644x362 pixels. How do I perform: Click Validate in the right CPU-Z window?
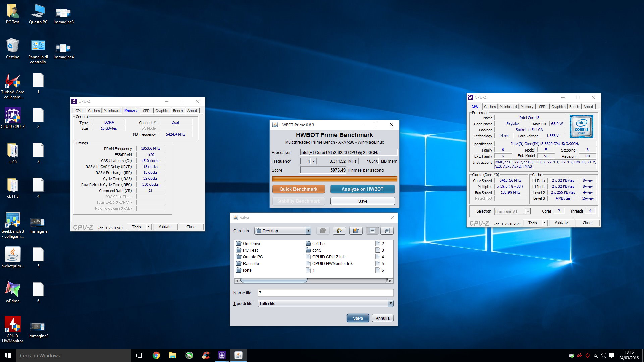click(x=561, y=223)
